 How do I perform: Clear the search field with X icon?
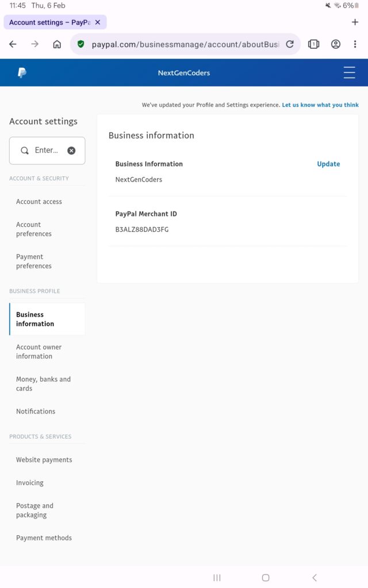(x=71, y=150)
